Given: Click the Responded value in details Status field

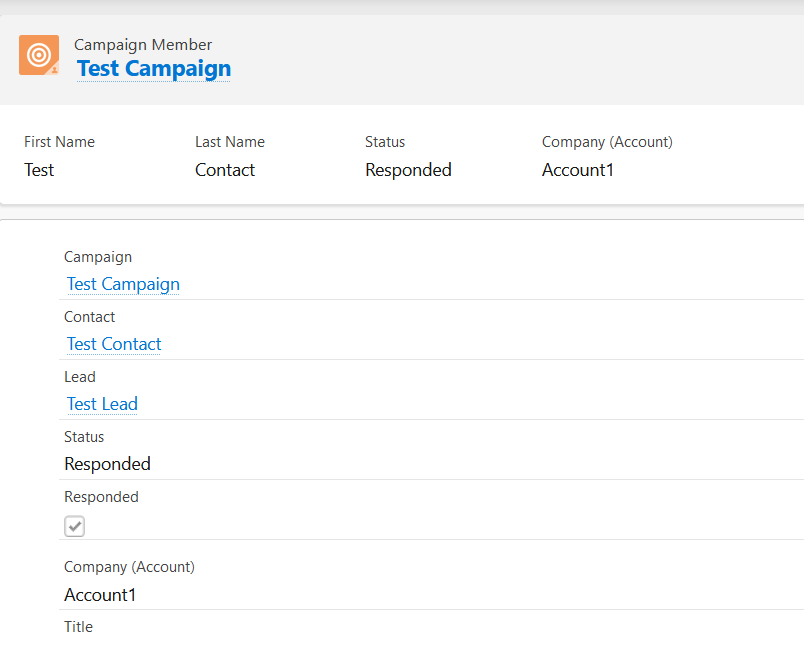Looking at the screenshot, I should coord(107,463).
